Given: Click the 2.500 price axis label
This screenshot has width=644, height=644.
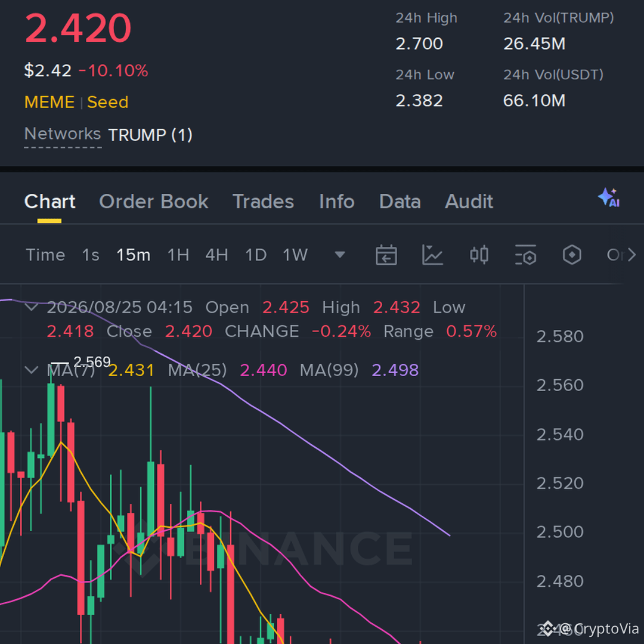Looking at the screenshot, I should [x=560, y=532].
